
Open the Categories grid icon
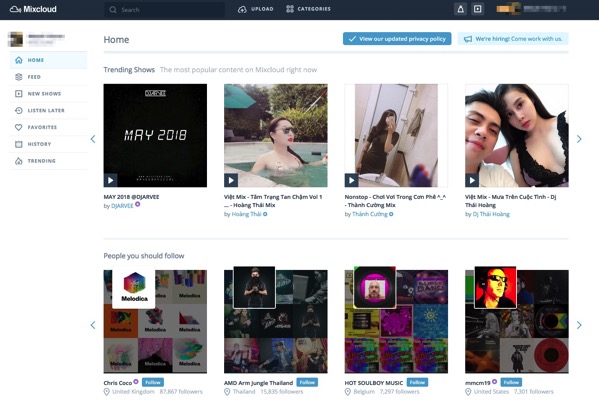click(x=290, y=9)
